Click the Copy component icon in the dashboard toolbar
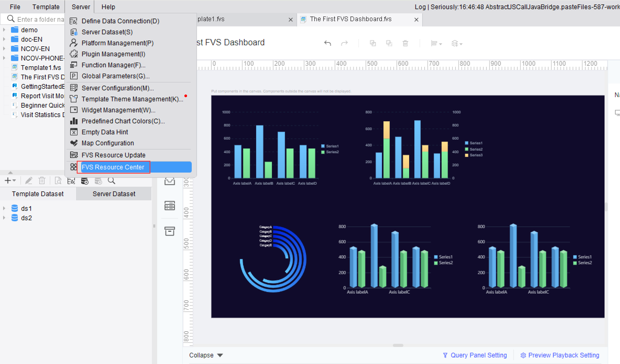The height and width of the screenshot is (364, 620). pyautogui.click(x=373, y=43)
